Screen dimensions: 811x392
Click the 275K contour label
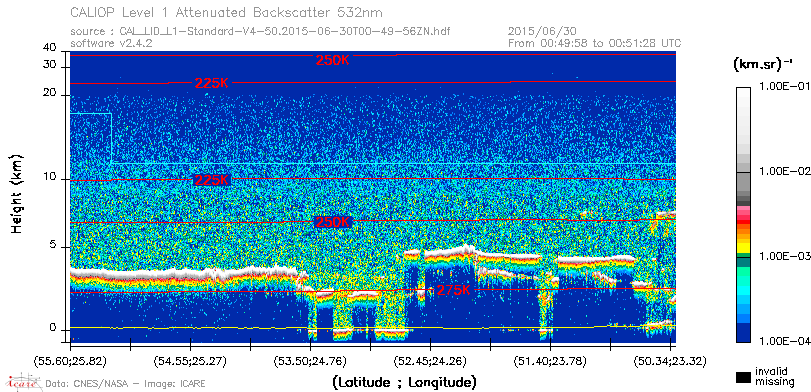[x=454, y=290]
